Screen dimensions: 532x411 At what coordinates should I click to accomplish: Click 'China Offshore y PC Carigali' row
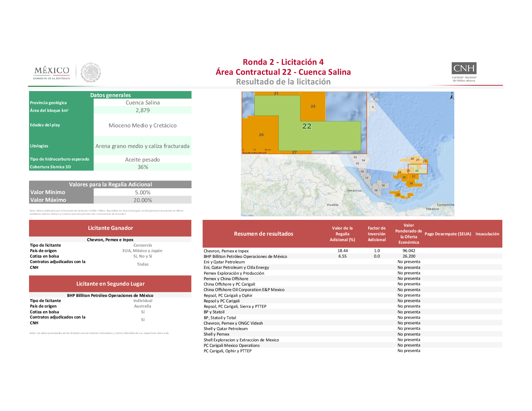point(352,284)
